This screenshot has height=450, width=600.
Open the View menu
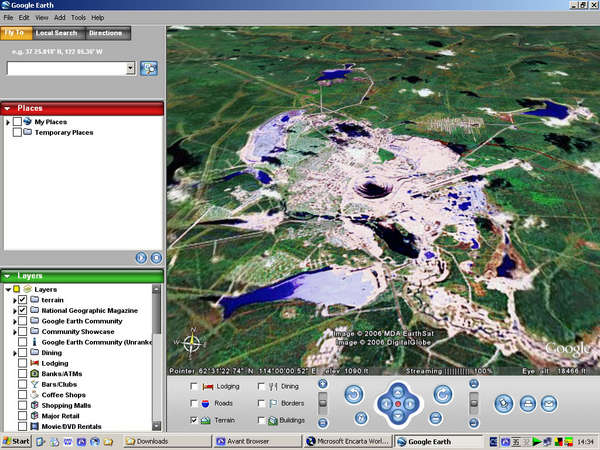[42, 18]
